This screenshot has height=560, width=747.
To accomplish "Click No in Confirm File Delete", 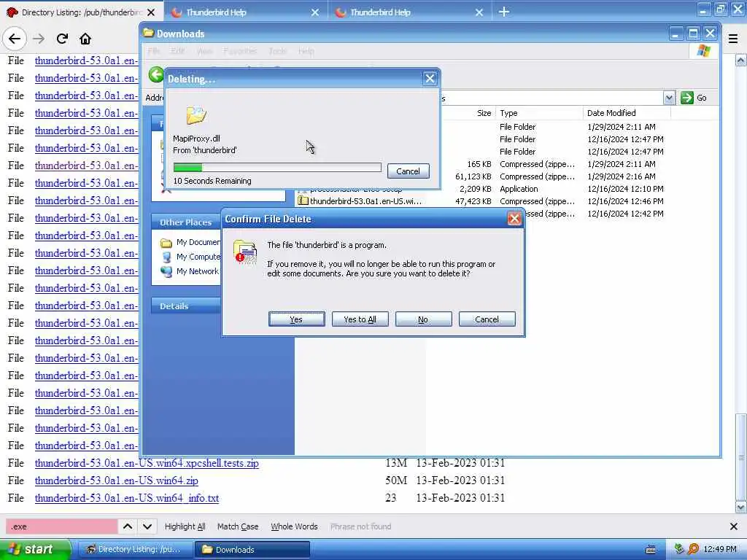I will point(423,319).
